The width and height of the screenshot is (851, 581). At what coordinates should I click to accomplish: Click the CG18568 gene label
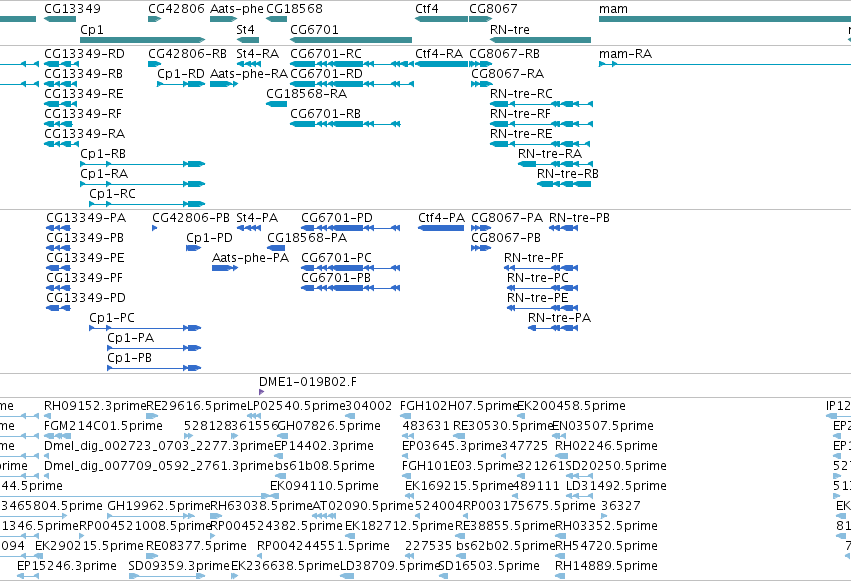click(x=294, y=9)
